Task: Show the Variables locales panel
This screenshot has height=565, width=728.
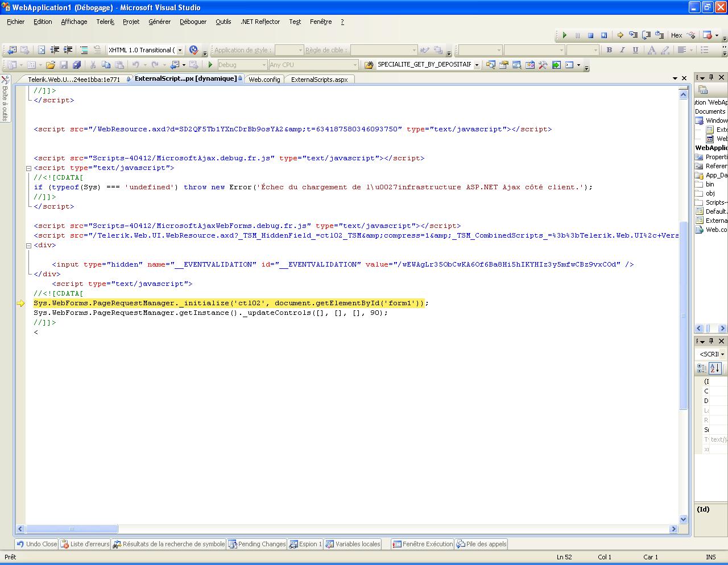Action: 353,544
